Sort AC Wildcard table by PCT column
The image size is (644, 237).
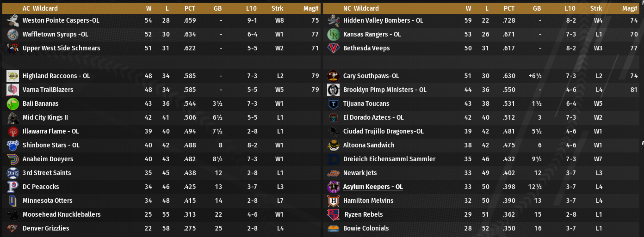(190, 8)
